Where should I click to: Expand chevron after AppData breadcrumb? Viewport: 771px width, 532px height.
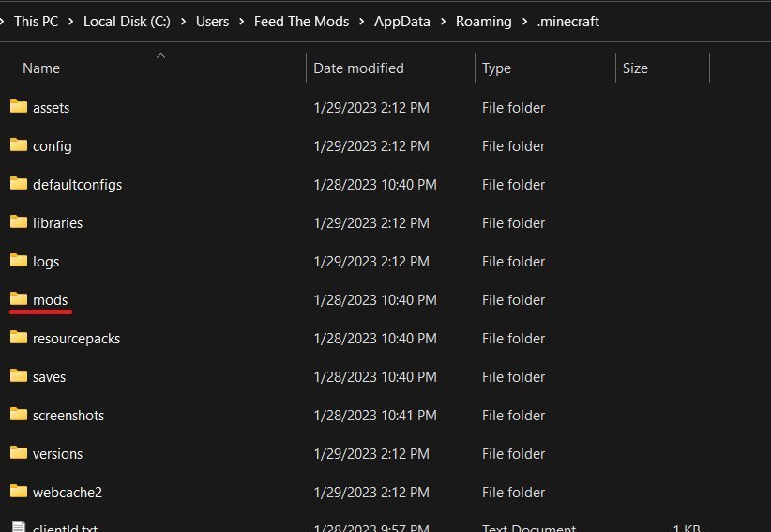(x=443, y=22)
